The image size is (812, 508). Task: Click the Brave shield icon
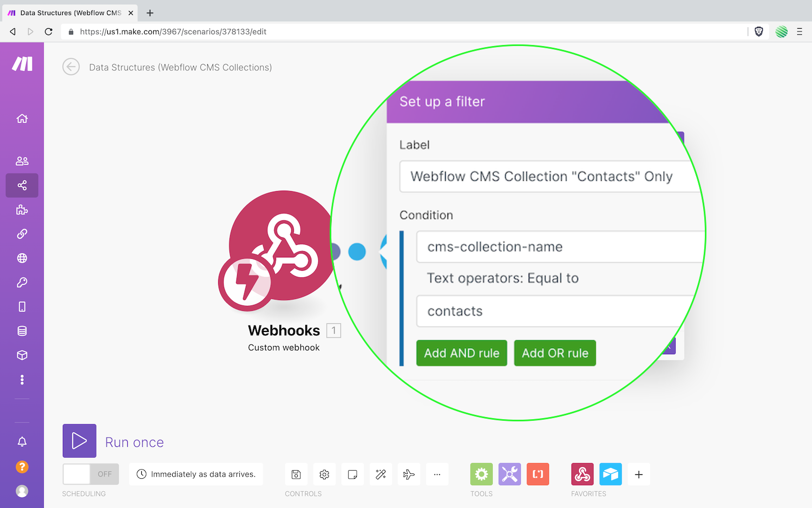[759, 32]
